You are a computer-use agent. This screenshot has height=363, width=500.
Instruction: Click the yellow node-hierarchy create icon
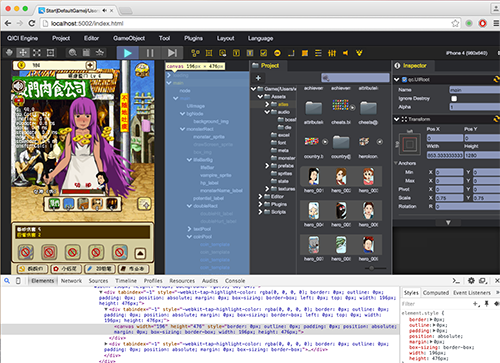pyautogui.click(x=195, y=53)
